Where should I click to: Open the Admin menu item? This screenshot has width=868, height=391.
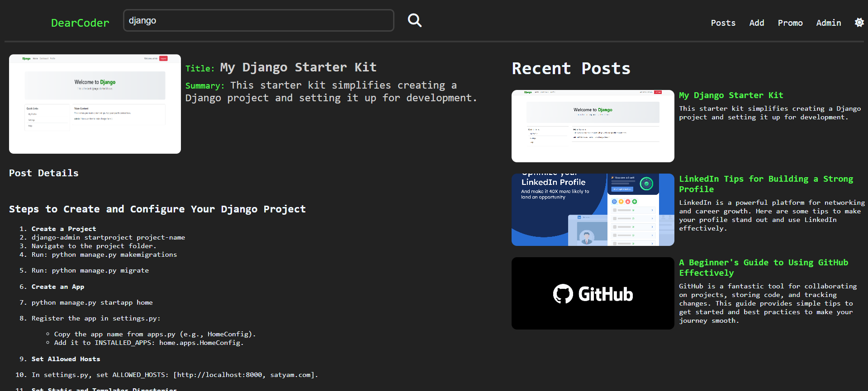828,23
